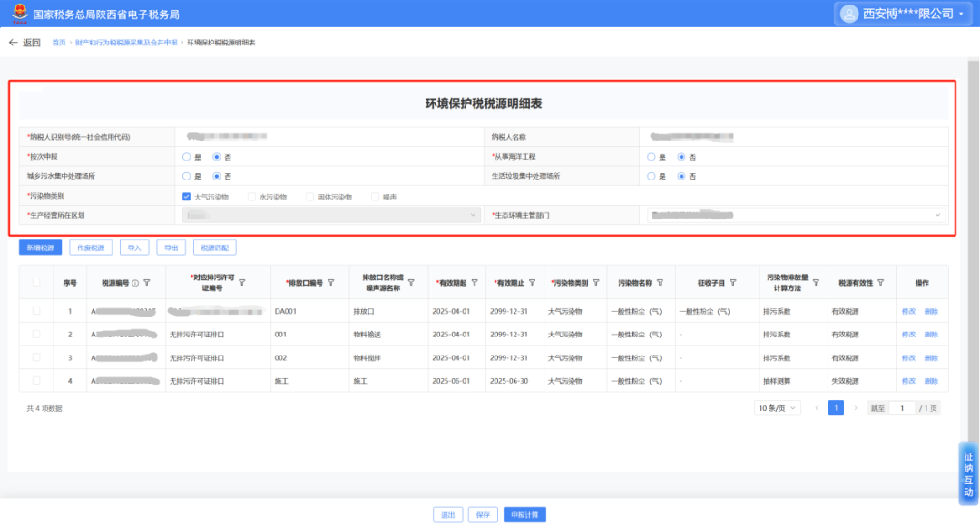This screenshot has height=526, width=980.
Task: Click the 退出 button at bottom
Action: click(x=448, y=515)
